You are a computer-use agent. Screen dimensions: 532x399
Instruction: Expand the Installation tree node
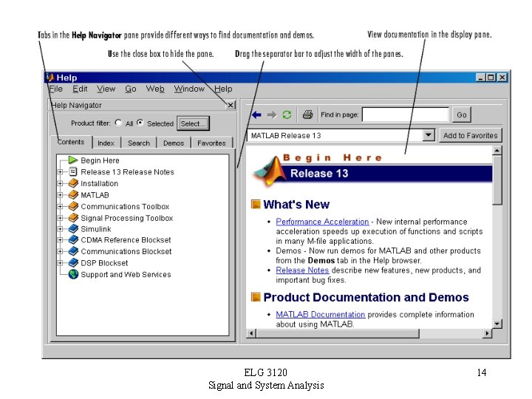(x=61, y=183)
